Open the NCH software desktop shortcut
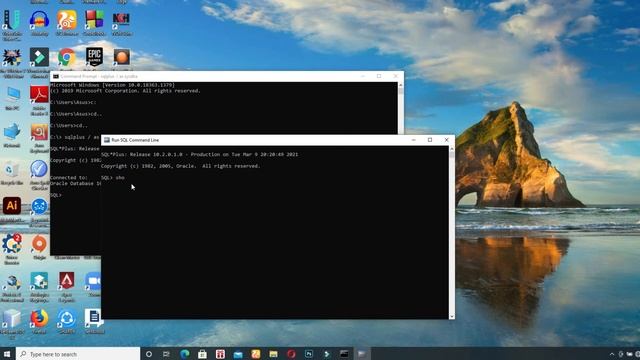Image resolution: width=640 pixels, height=360 pixels. (121, 20)
